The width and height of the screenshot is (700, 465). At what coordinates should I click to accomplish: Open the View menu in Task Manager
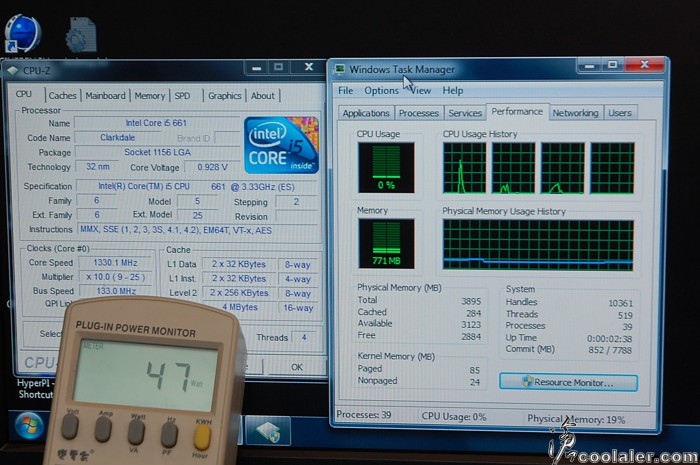[421, 91]
